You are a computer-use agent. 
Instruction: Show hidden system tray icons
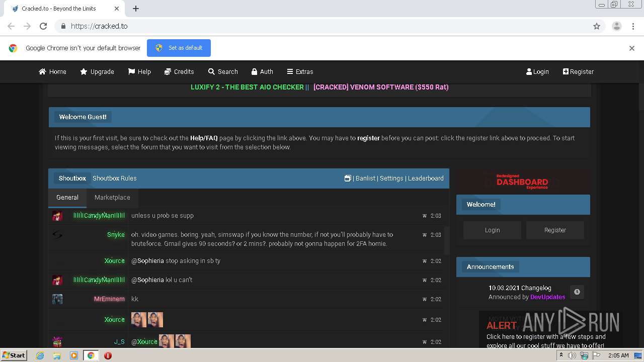[x=561, y=355]
